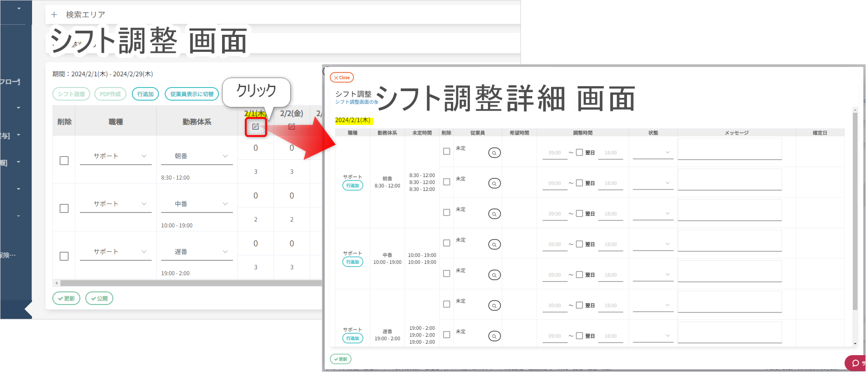Check the delete checkbox for 朝番 shift row
This screenshot has height=374, width=868.
coord(64,161)
